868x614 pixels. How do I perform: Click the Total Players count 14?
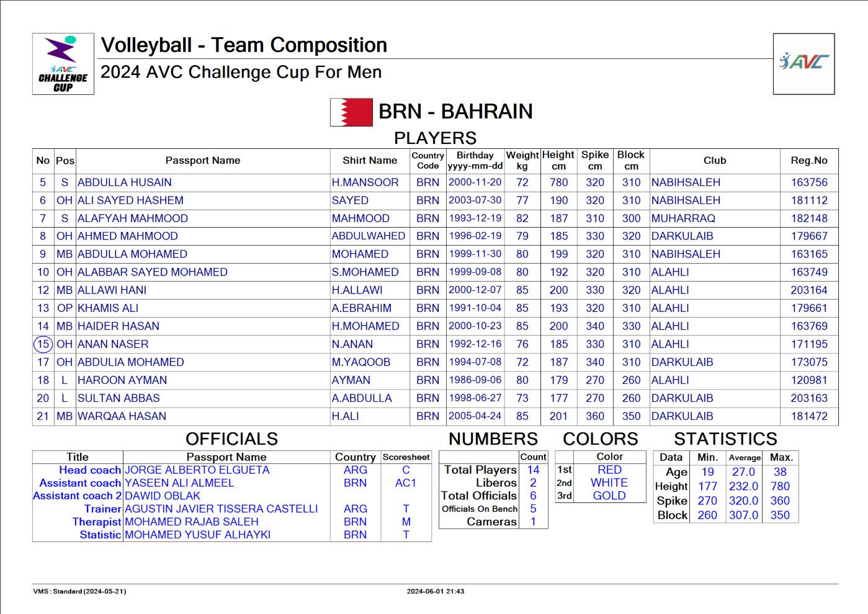click(533, 470)
